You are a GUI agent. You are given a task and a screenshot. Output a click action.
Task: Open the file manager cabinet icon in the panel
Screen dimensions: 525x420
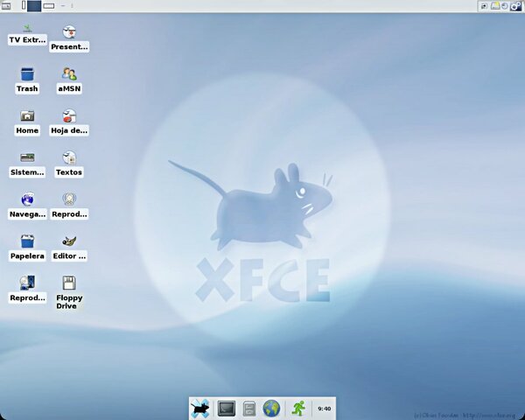point(249,409)
